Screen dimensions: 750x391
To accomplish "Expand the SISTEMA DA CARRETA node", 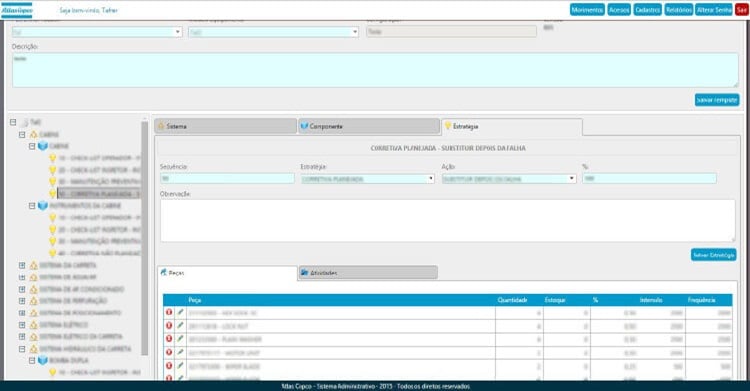I will coord(22,265).
